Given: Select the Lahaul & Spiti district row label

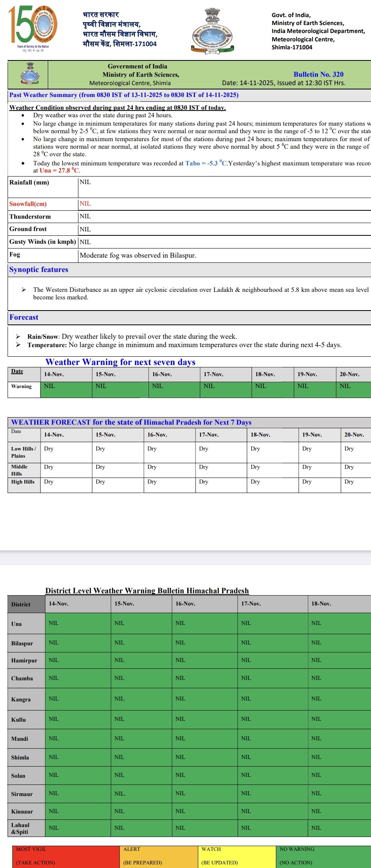Looking at the screenshot, I should (x=20, y=828).
